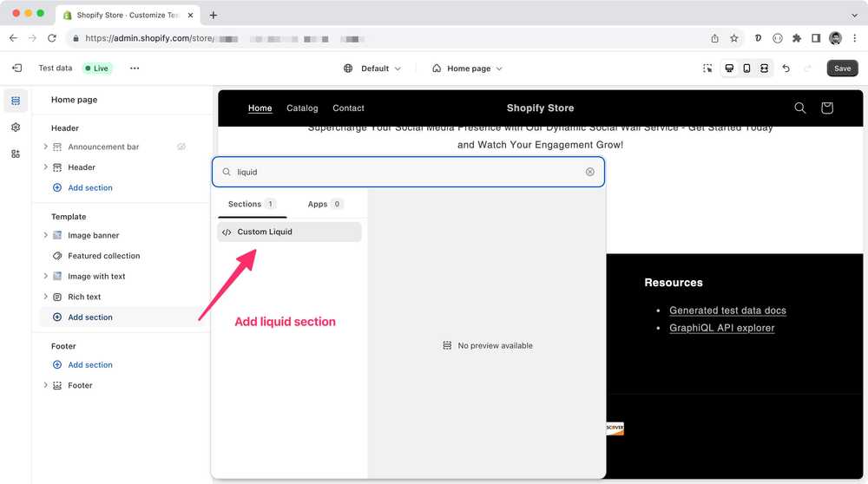Click the undo arrow icon

(x=786, y=69)
